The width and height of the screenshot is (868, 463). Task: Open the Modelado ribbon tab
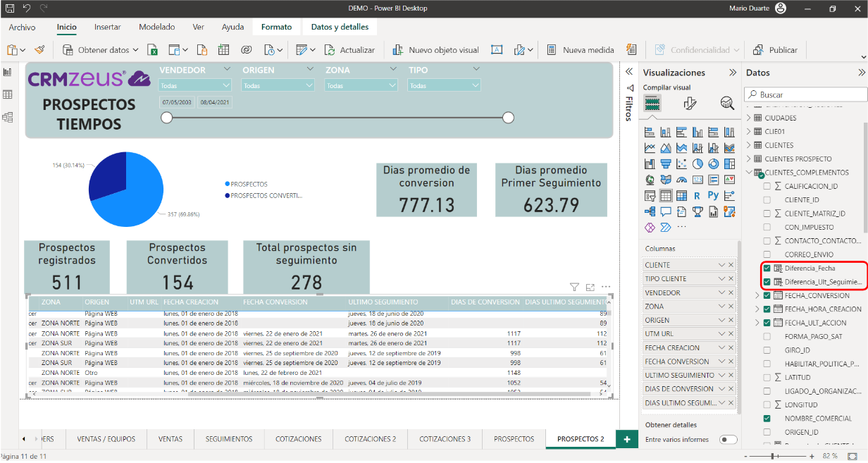coord(156,27)
